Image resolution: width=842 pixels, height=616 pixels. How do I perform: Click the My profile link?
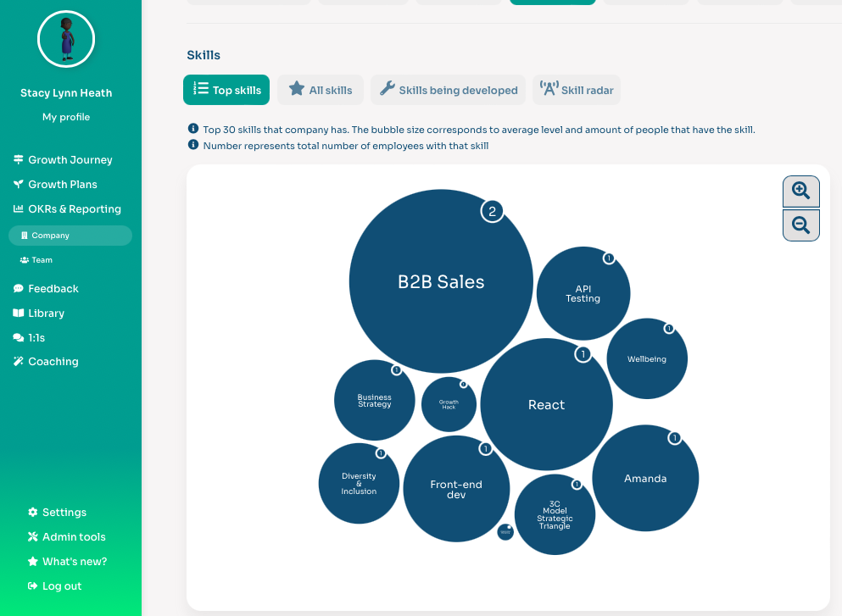65,117
